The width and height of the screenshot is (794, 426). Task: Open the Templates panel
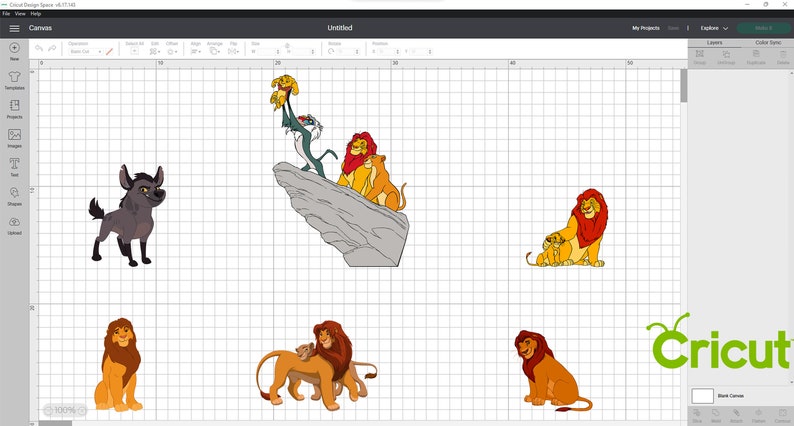tap(14, 80)
